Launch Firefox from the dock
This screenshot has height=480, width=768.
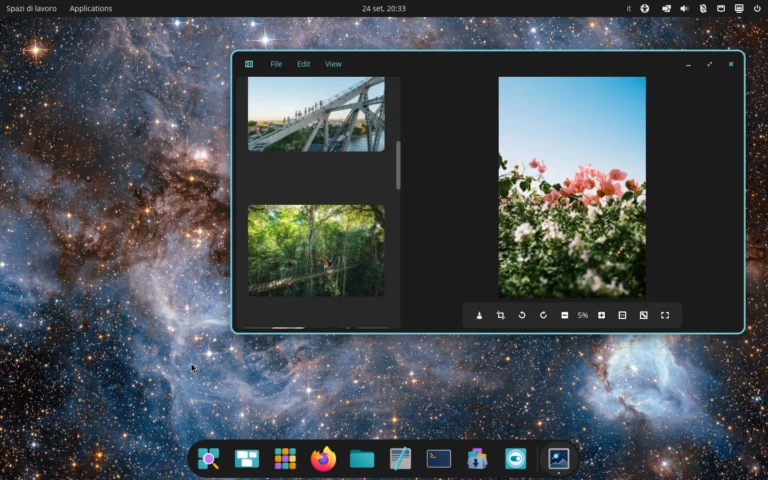click(x=323, y=459)
